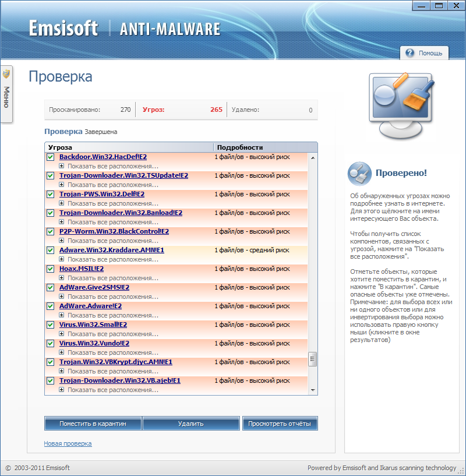Open AdWare.Adware!E2 threat link
Viewport: 466px width, 476px height.
90,306
